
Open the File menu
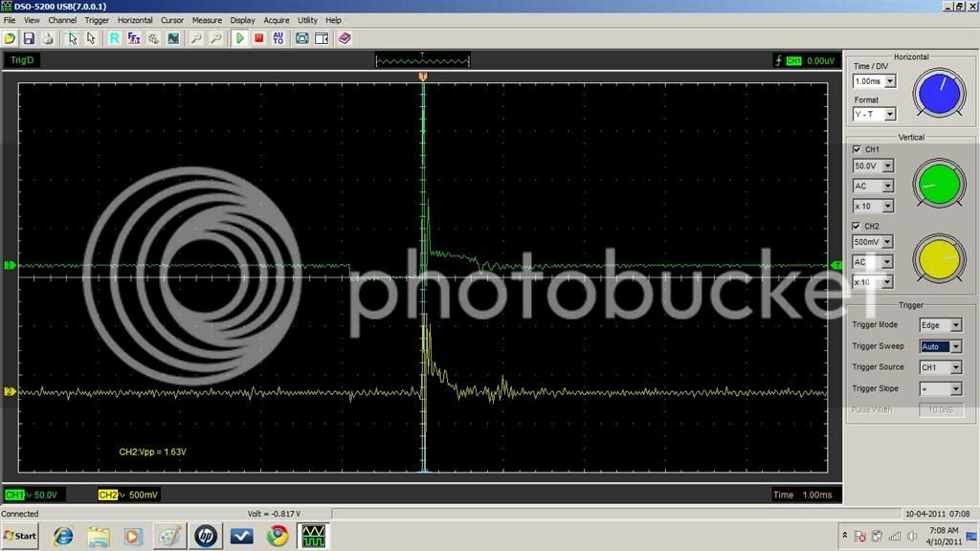tap(10, 20)
